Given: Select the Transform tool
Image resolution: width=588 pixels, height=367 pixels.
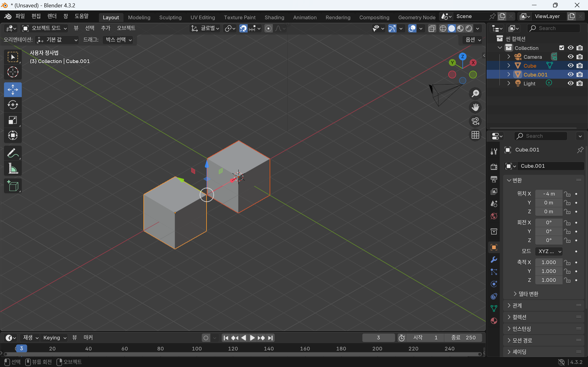Looking at the screenshot, I should pos(13,135).
